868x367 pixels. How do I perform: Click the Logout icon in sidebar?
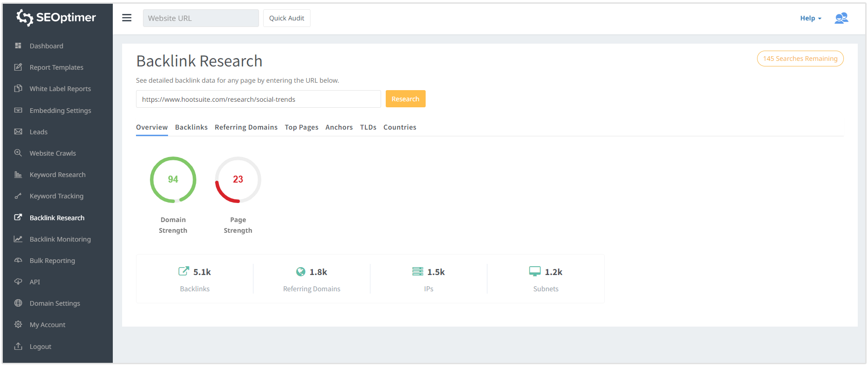18,346
